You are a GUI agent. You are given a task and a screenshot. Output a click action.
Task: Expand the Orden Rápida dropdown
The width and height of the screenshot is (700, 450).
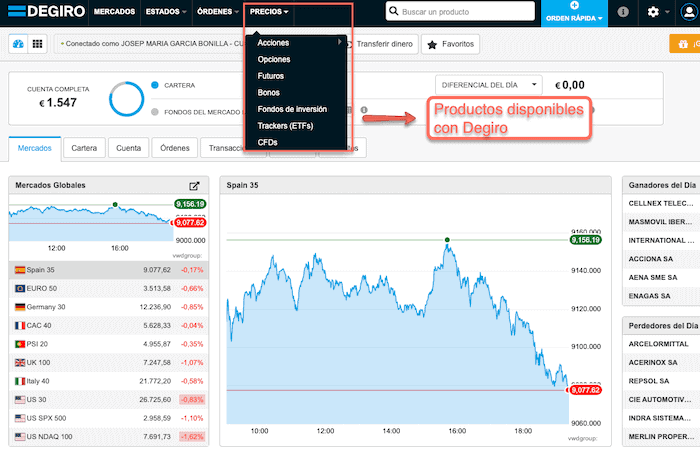pos(600,18)
